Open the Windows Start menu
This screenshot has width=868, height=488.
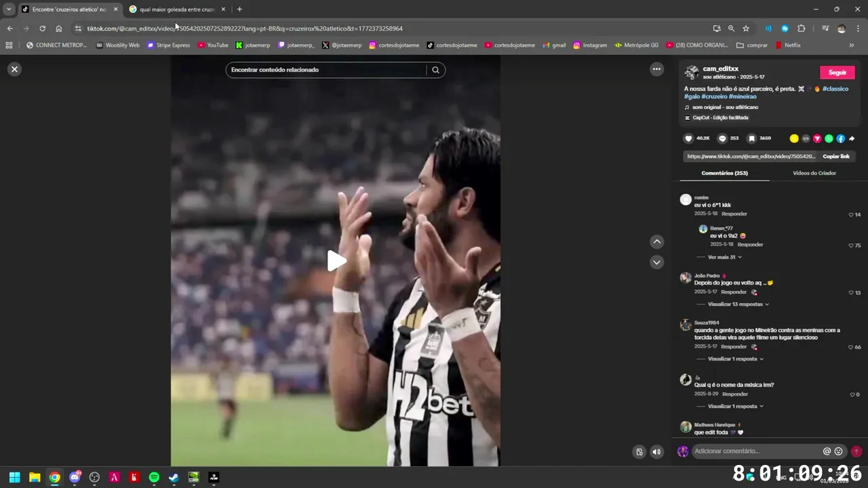click(x=14, y=477)
